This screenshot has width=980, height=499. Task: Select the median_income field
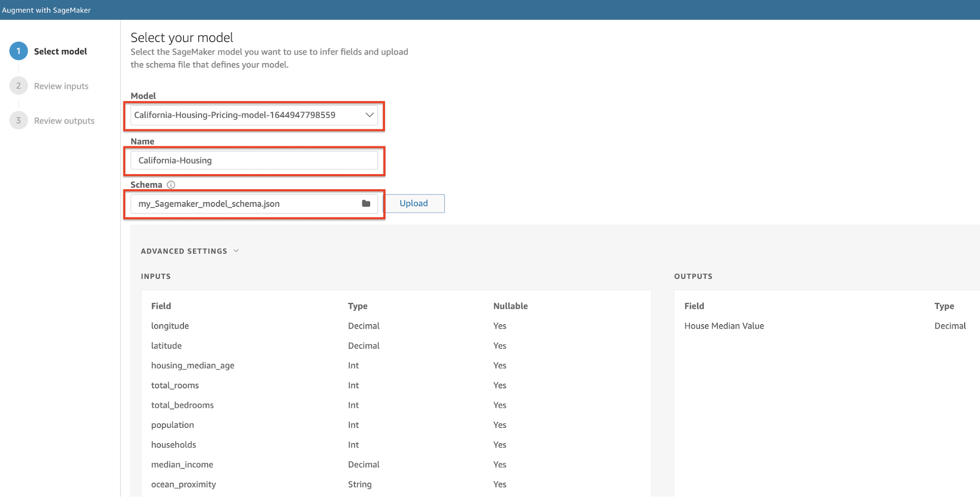[x=182, y=465]
